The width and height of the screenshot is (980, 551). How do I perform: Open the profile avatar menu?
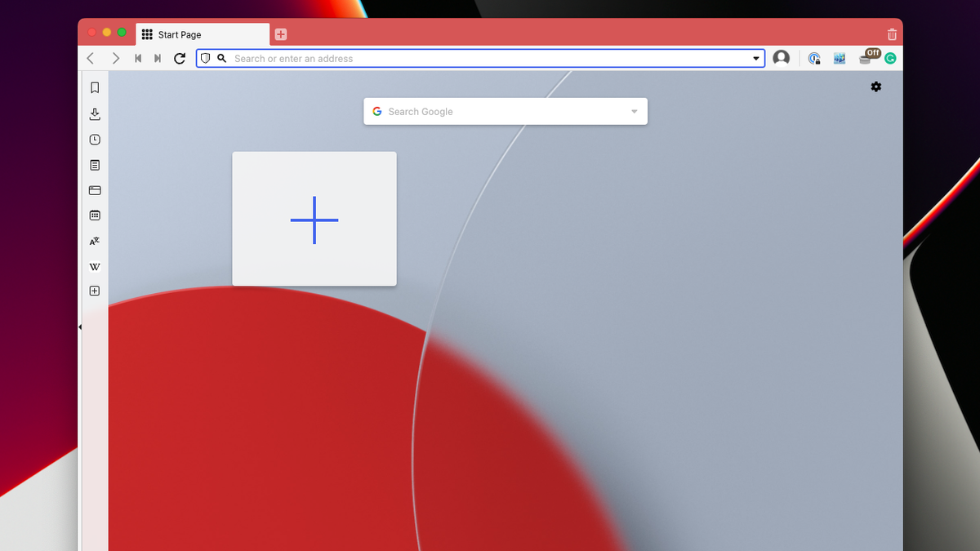[x=781, y=57]
